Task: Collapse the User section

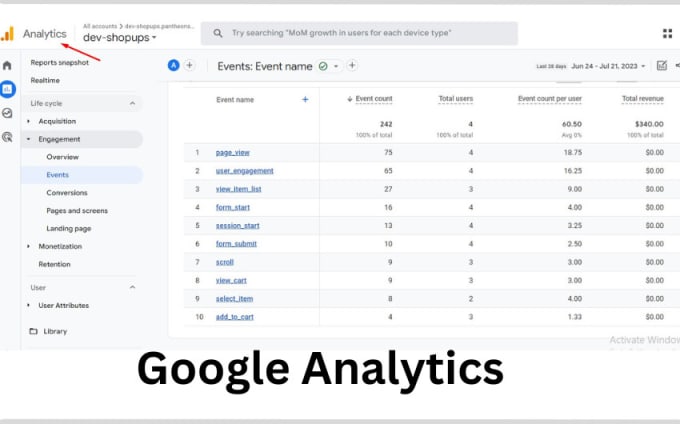Action: [x=132, y=287]
